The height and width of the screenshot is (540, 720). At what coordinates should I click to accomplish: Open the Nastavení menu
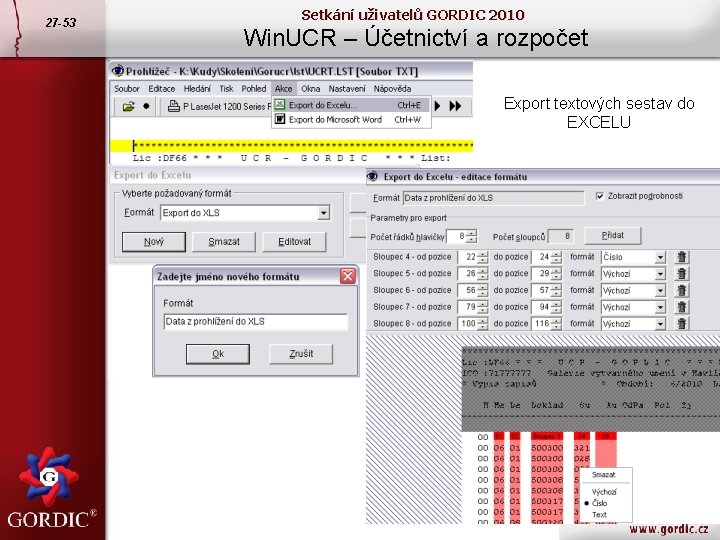point(347,89)
